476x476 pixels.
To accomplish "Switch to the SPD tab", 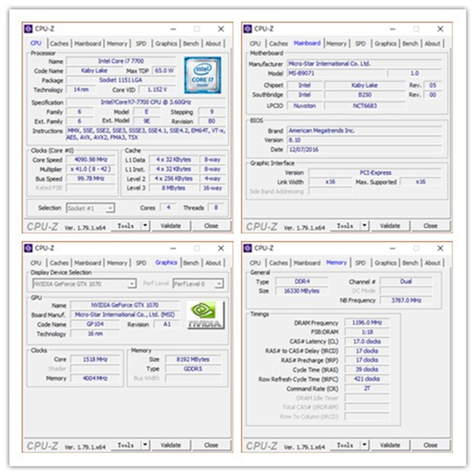I will point(142,43).
